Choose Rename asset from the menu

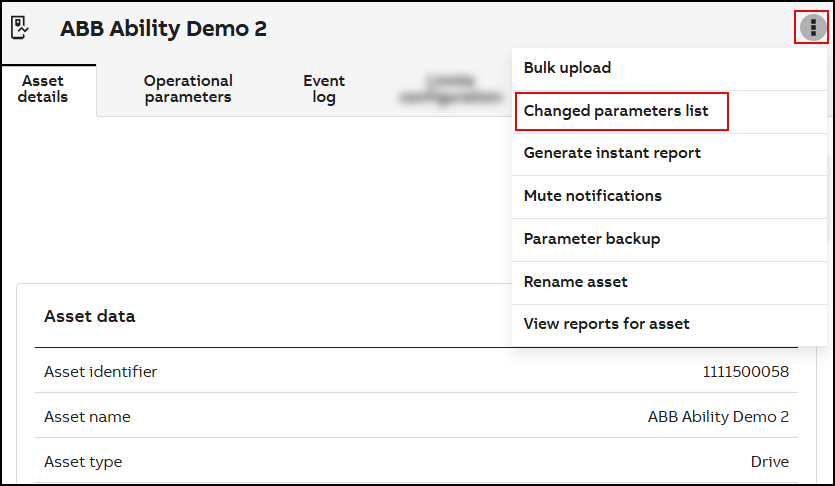pos(575,282)
